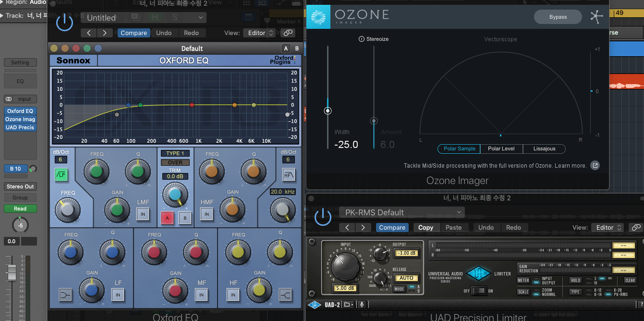Toggle the LF band IN button
This screenshot has width=644, height=321.
point(118,295)
